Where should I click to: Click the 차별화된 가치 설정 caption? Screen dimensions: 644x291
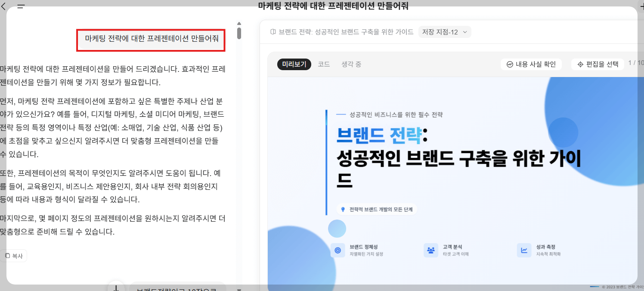point(366,254)
